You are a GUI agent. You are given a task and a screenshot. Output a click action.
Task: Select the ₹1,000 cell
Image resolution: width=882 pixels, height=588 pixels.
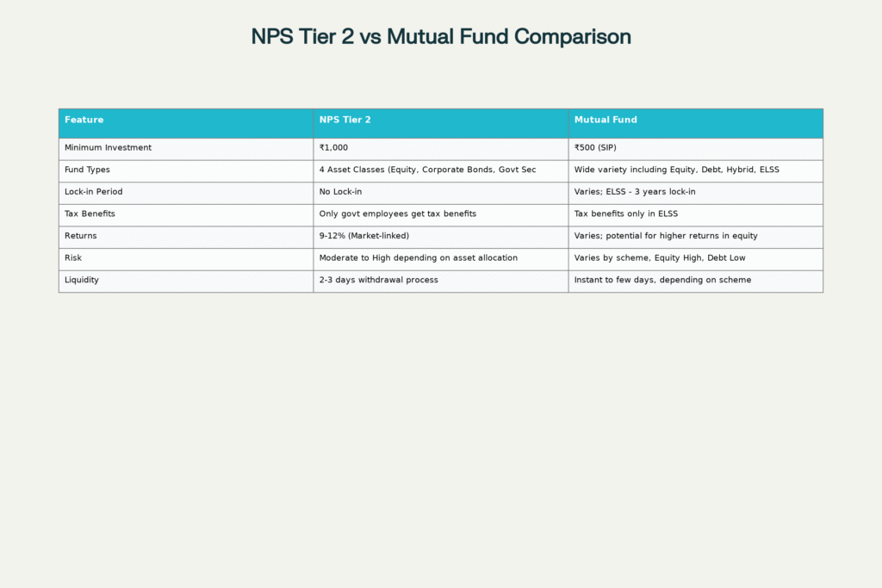pyautogui.click(x=333, y=148)
